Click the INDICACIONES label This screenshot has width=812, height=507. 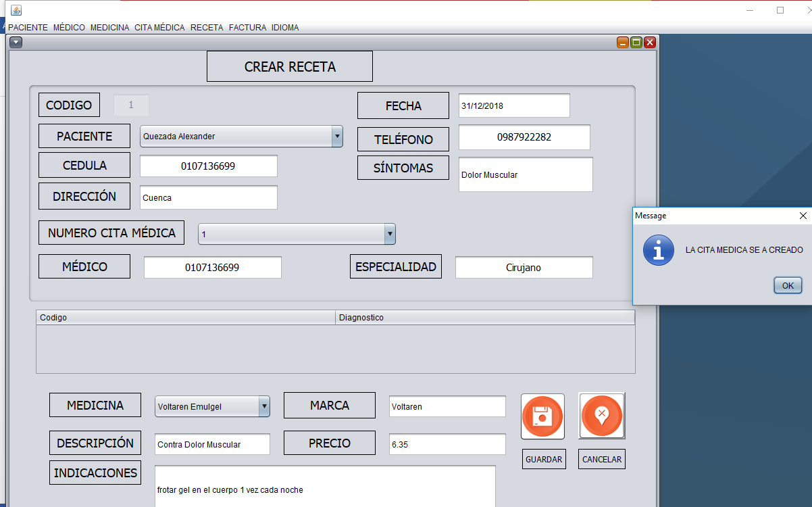tap(95, 473)
